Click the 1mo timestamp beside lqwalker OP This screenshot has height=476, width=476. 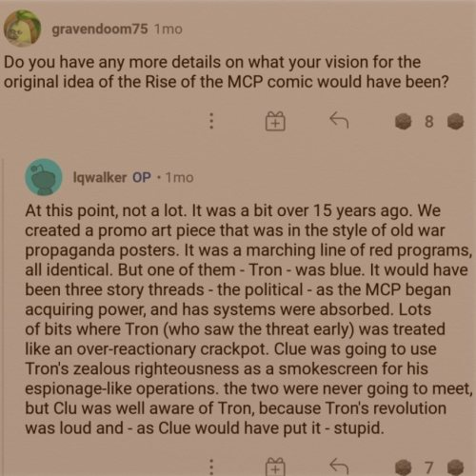[x=179, y=177]
